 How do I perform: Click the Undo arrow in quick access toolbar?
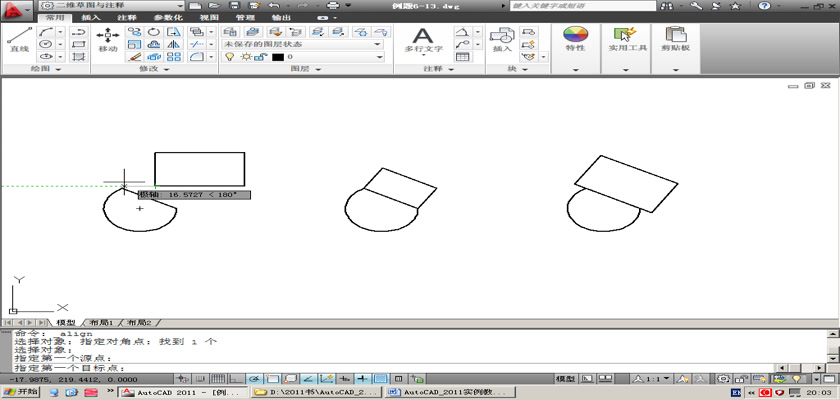tap(273, 5)
